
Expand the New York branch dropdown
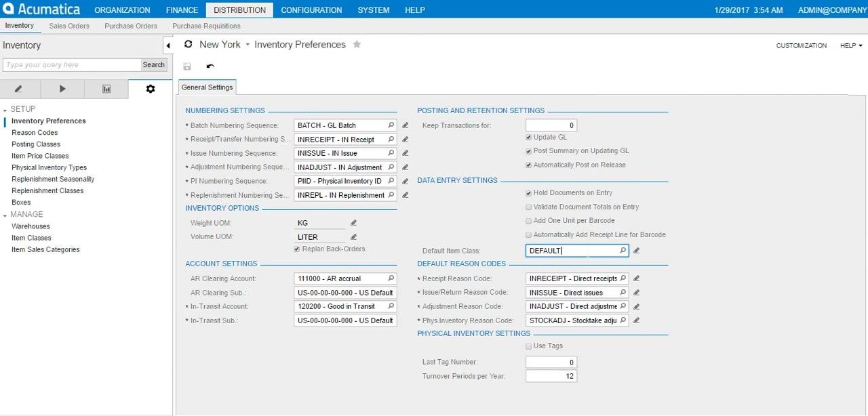click(248, 45)
